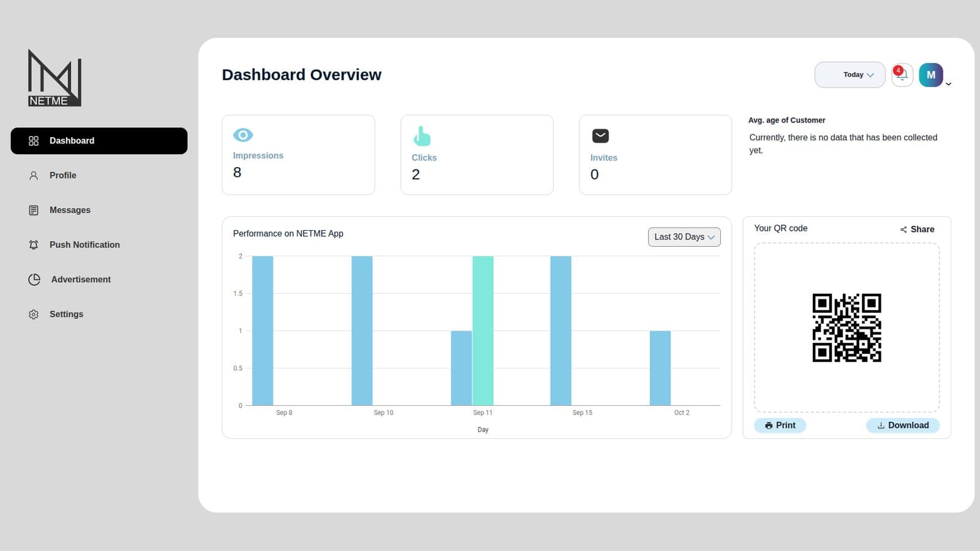980x551 pixels.
Task: Click the Dashboard Overview heading
Action: pos(301,75)
